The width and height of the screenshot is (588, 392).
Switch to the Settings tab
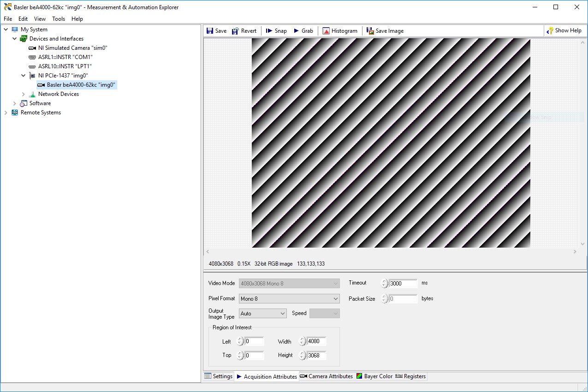[x=219, y=376]
